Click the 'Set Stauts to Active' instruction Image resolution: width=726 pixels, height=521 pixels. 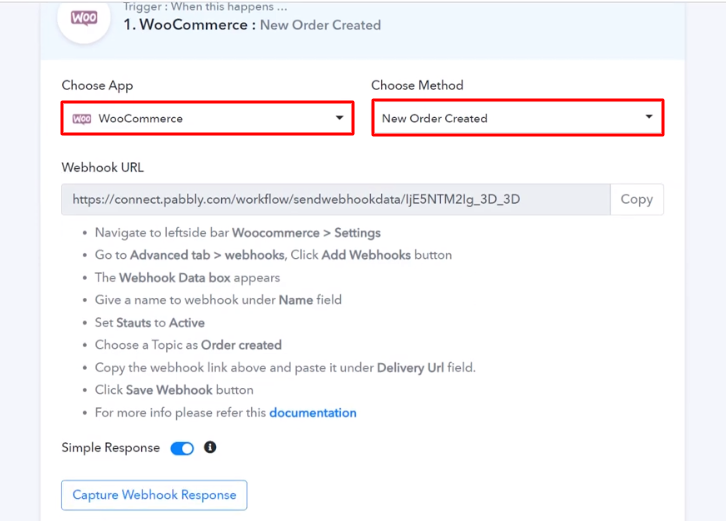(150, 322)
